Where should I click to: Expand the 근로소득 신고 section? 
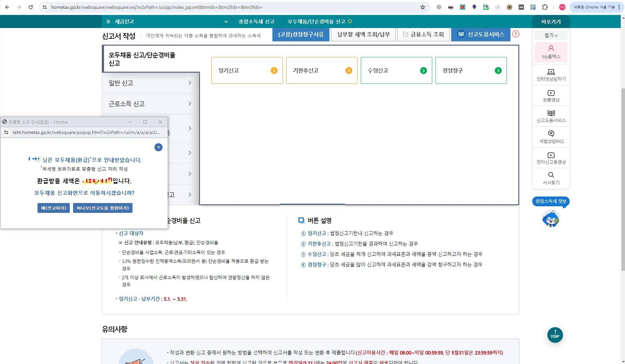(149, 104)
